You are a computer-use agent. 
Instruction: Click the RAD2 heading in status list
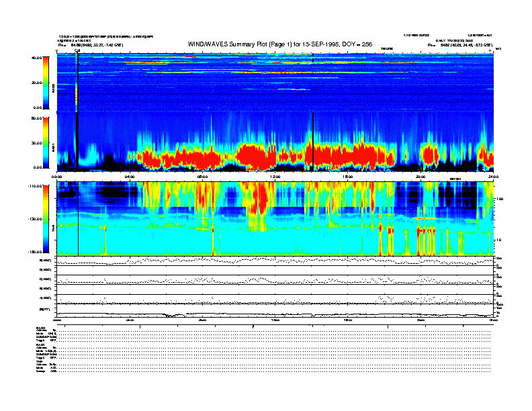[41, 328]
